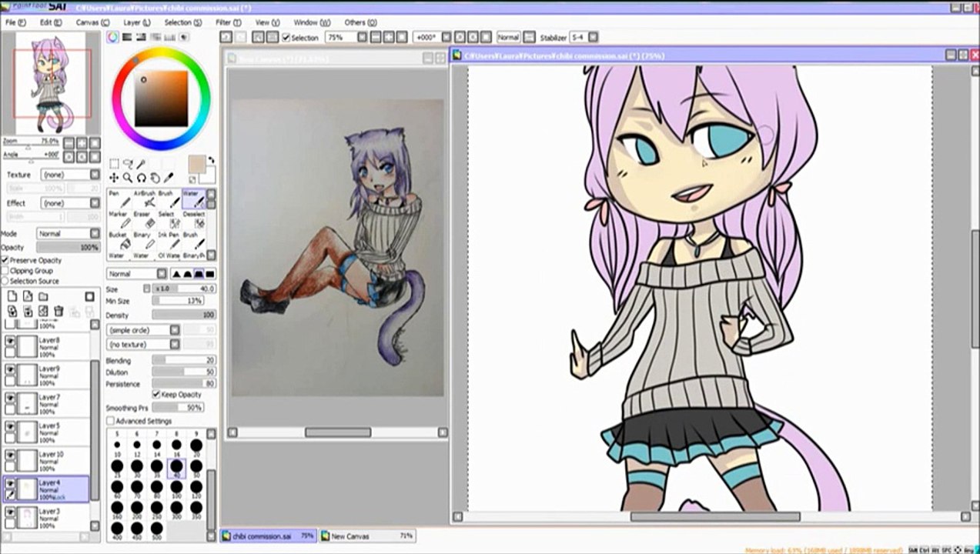The image size is (980, 554).
Task: Choose the hand pan tool
Action: (x=155, y=178)
